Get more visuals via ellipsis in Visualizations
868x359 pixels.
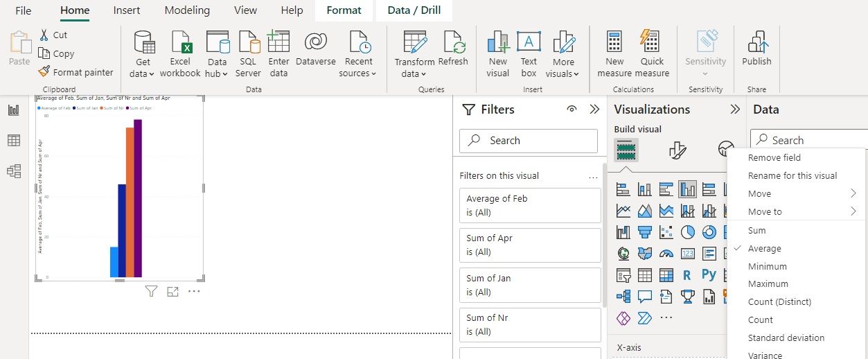pos(666,318)
